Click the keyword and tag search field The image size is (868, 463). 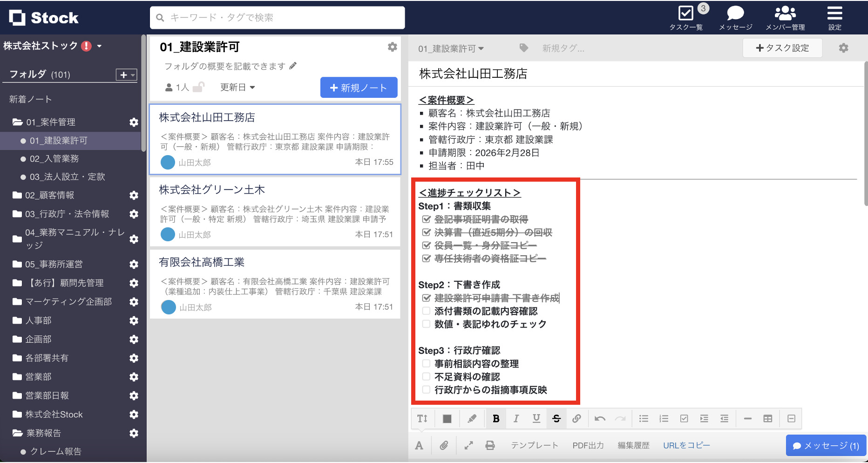pyautogui.click(x=278, y=18)
